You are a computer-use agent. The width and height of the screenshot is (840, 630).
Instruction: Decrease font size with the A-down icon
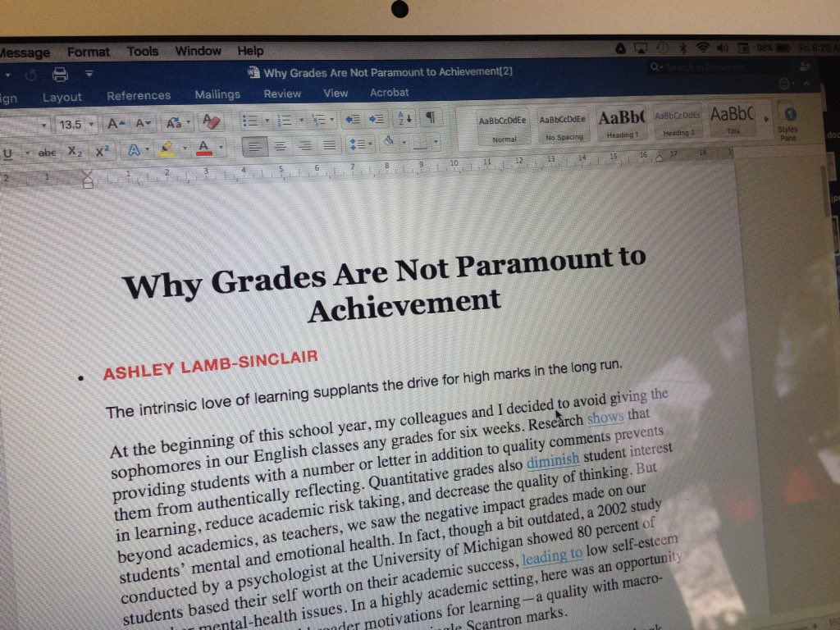tap(143, 124)
